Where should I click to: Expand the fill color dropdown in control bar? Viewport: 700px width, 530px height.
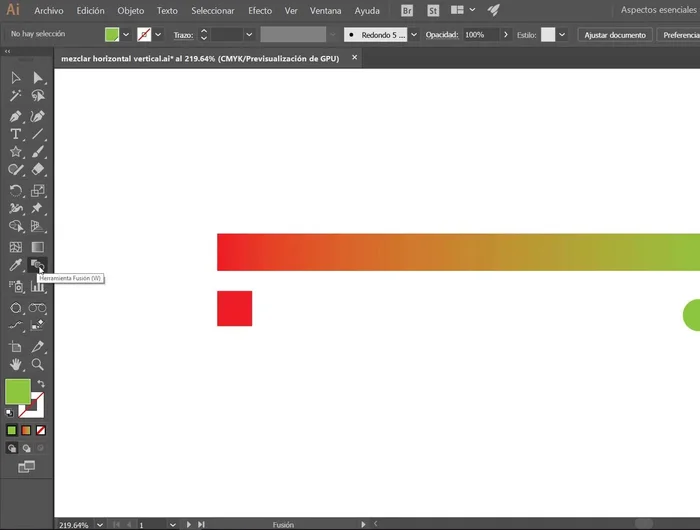coord(126,34)
